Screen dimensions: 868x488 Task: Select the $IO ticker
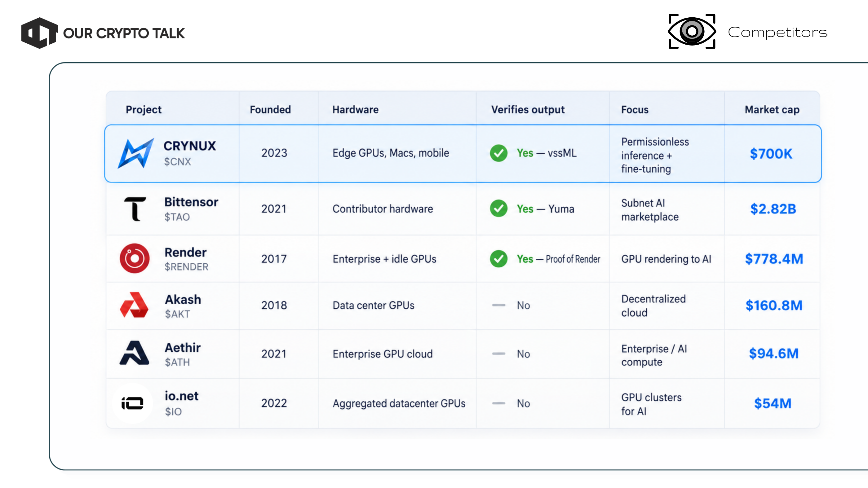[173, 411]
